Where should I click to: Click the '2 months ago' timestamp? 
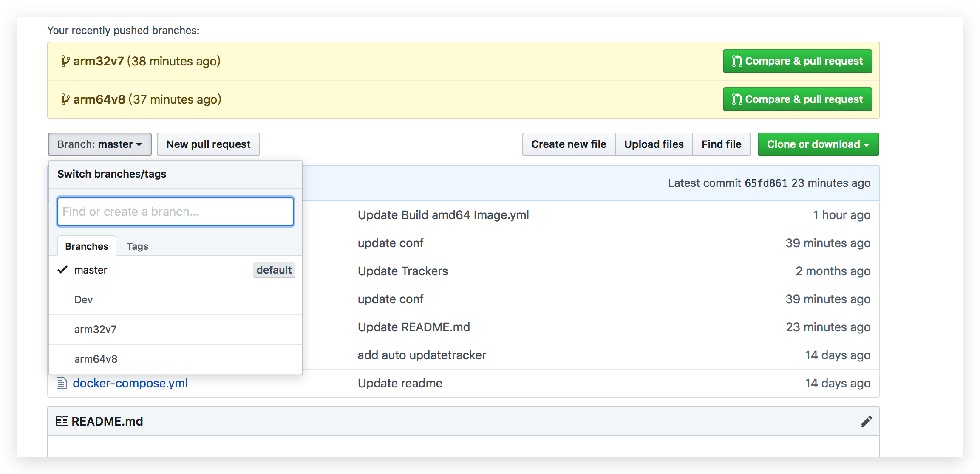click(x=833, y=271)
